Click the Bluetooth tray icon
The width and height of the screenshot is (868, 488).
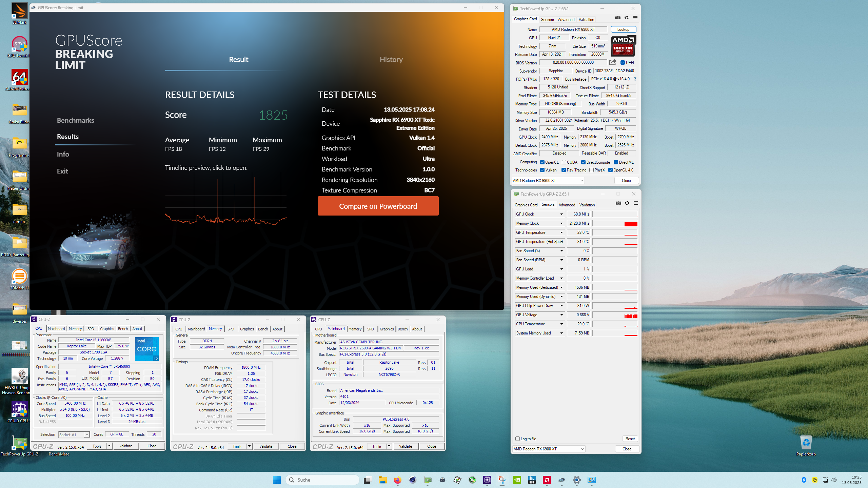804,480
